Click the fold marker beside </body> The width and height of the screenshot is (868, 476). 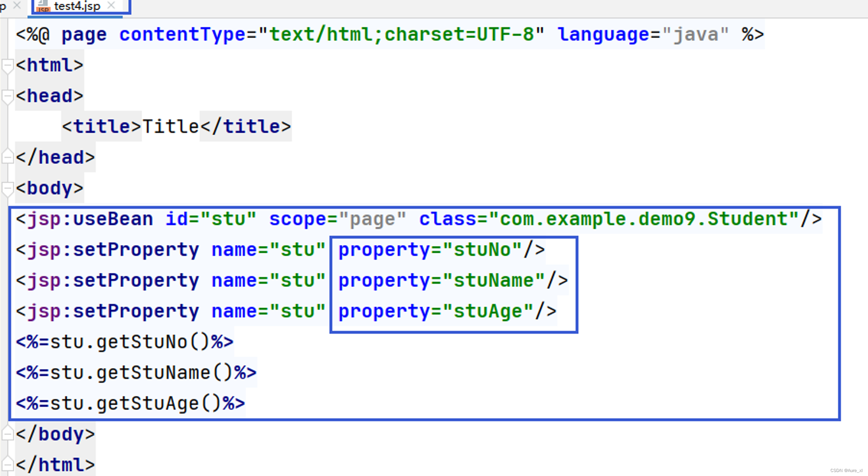click(7, 433)
